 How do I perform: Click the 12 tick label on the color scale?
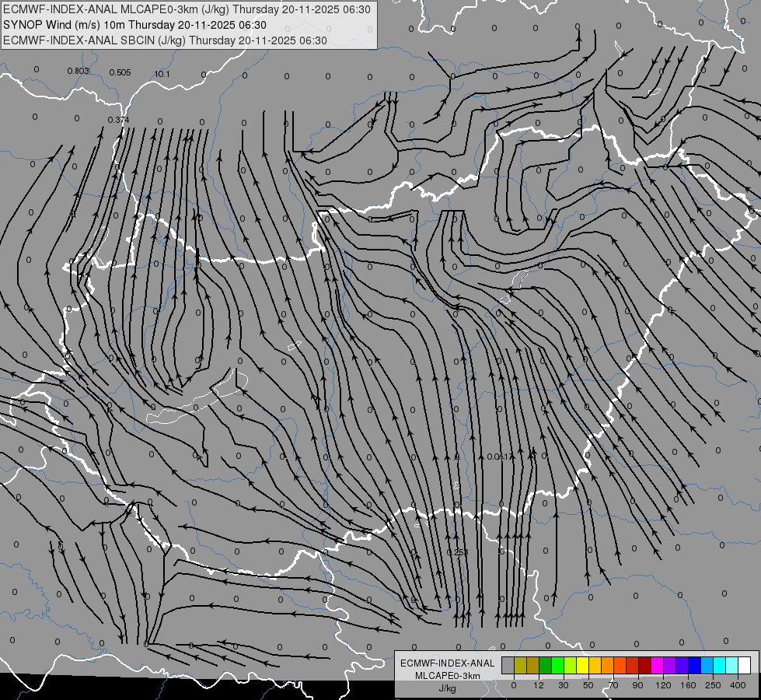pyautogui.click(x=539, y=685)
